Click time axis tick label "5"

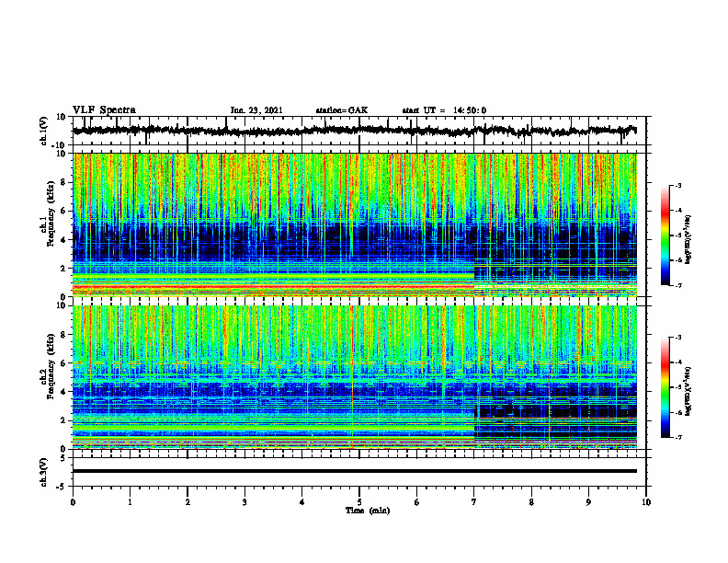(359, 502)
